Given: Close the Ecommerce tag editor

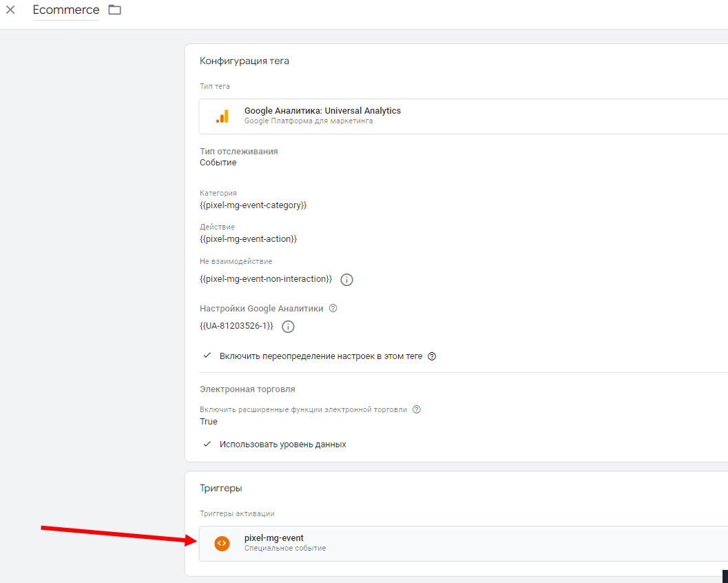Looking at the screenshot, I should point(10,10).
